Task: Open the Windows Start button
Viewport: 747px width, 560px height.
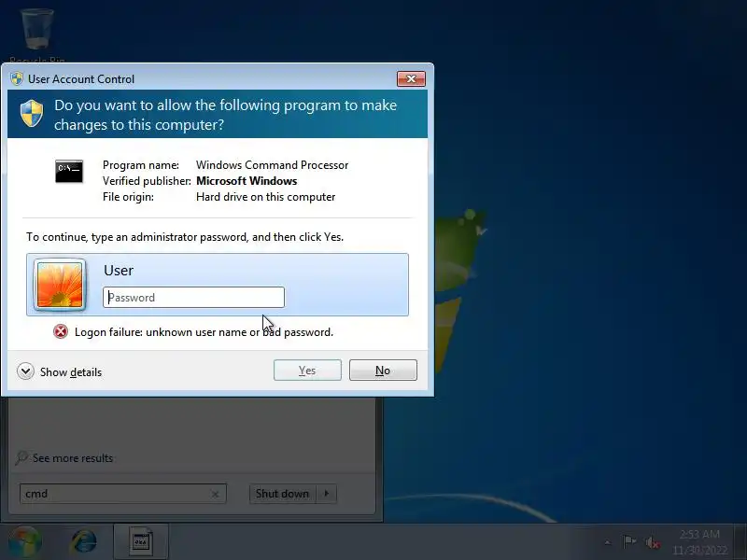Action: coord(25,542)
